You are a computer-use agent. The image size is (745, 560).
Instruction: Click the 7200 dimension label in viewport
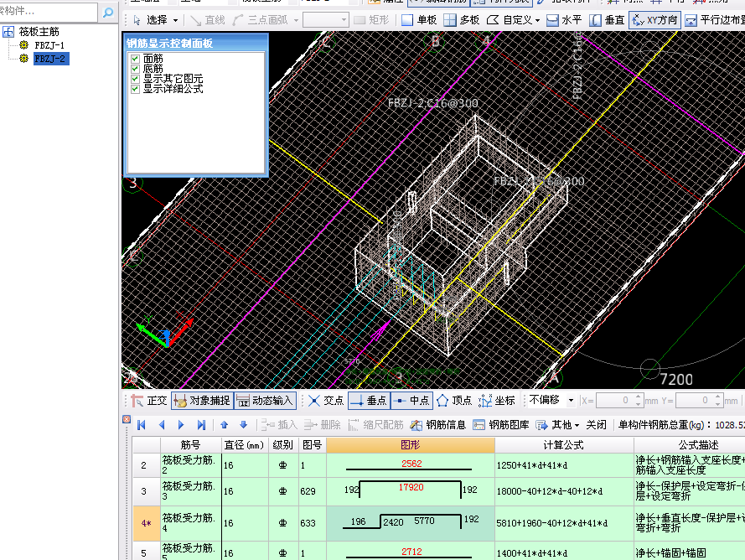(676, 380)
